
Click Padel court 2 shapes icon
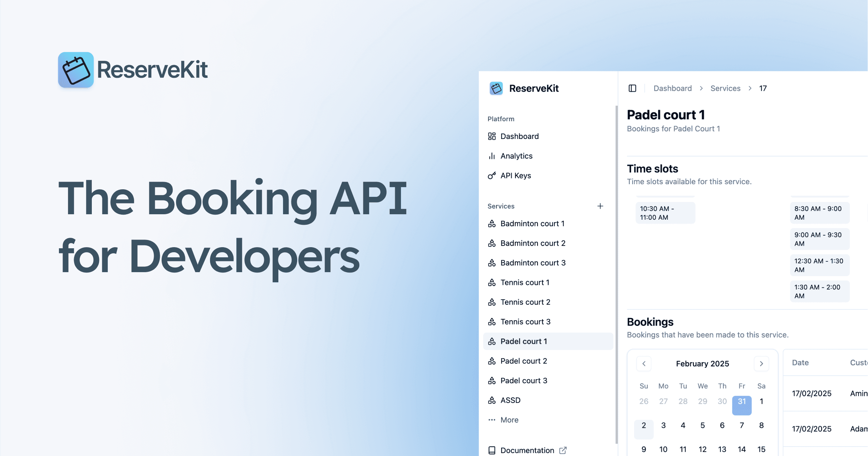click(x=492, y=361)
